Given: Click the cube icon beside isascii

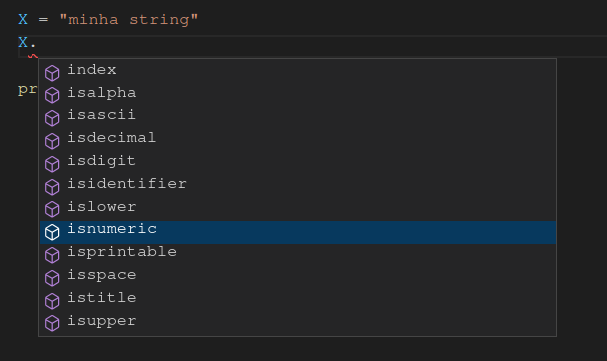Looking at the screenshot, I should pyautogui.click(x=52, y=118).
